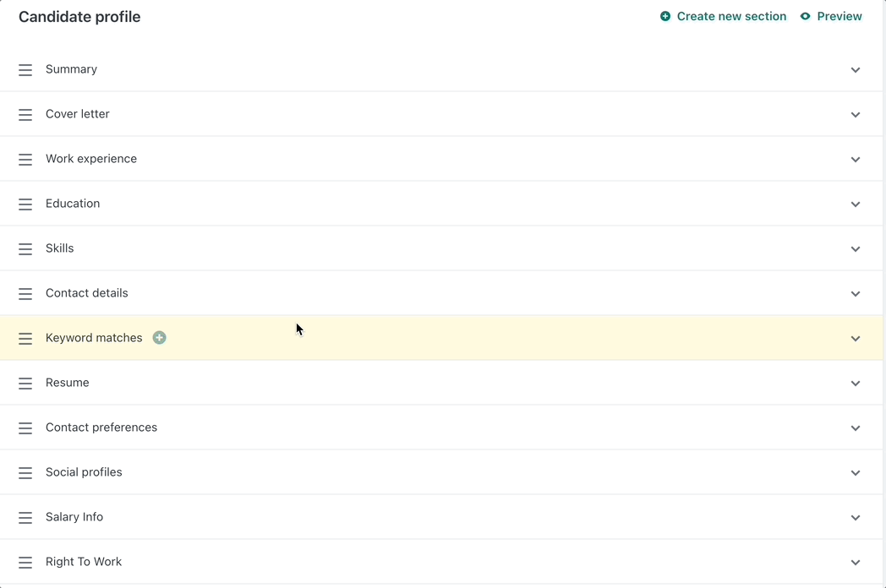Click the drag handle beside Summary
The height and width of the screenshot is (588, 886).
tap(25, 69)
